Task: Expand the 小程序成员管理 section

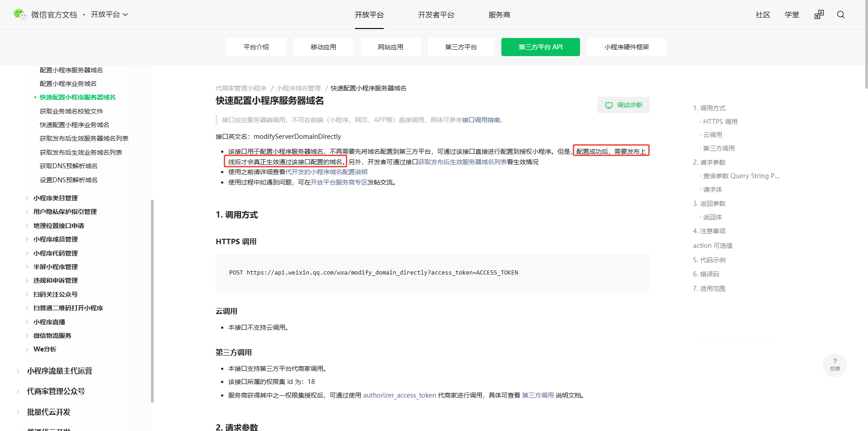Action: coord(56,239)
